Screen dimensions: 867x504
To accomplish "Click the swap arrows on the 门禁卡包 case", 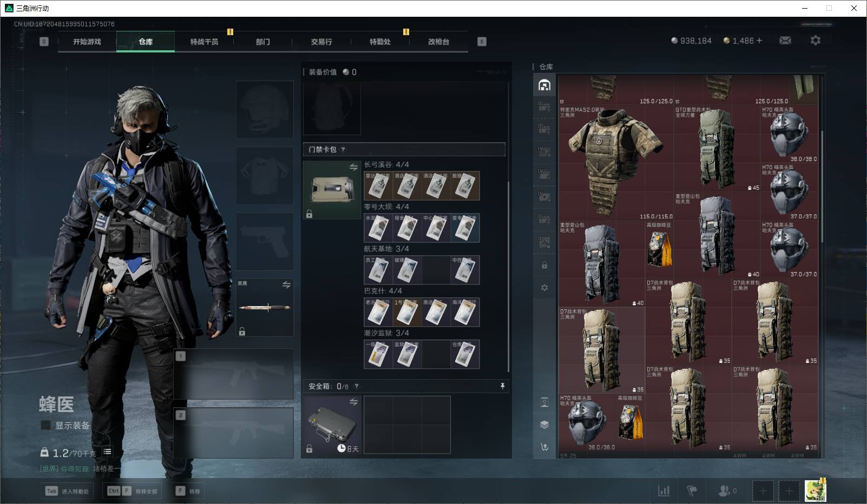I will [353, 167].
